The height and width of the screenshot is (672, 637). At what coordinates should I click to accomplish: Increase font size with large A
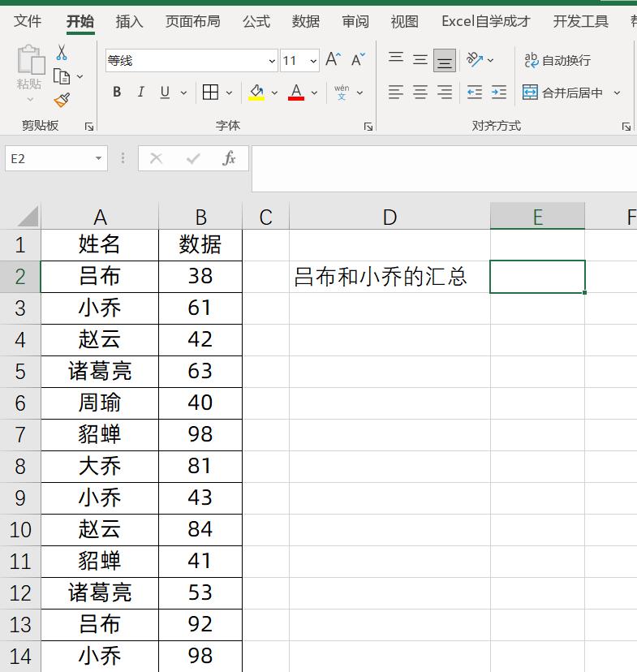click(333, 59)
